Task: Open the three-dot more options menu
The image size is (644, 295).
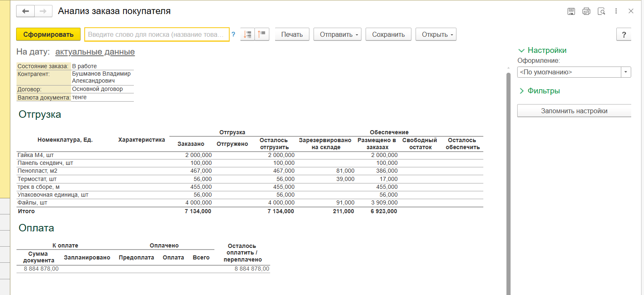Action: point(616,11)
